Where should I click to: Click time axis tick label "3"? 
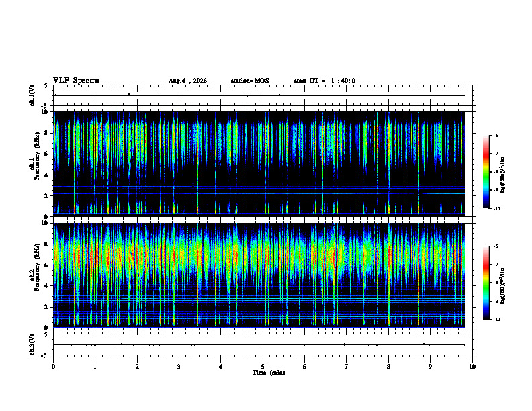coord(179,367)
